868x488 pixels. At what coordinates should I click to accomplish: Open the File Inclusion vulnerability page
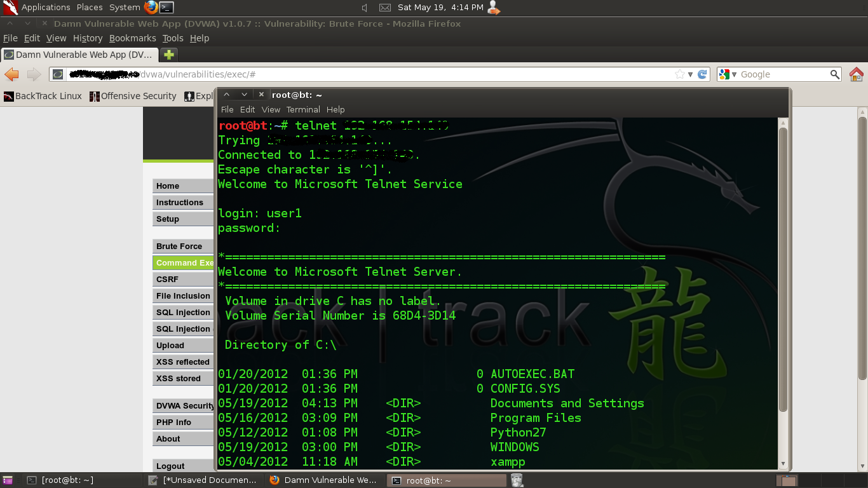[x=183, y=295]
